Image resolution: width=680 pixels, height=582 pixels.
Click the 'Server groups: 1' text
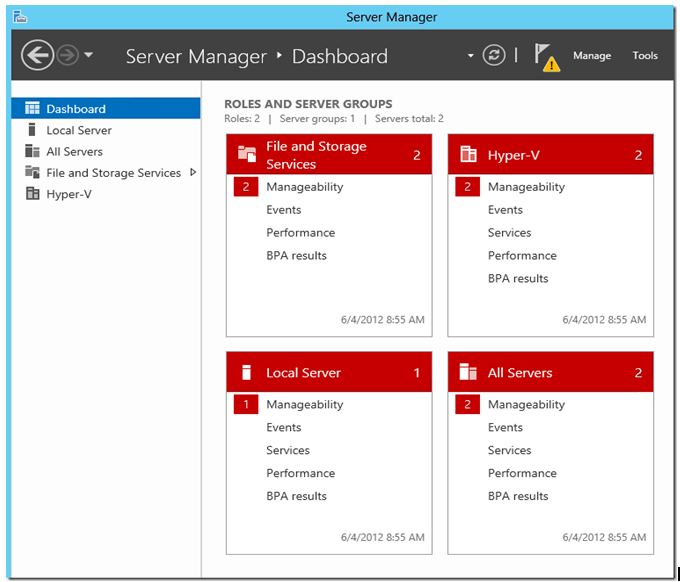point(317,119)
